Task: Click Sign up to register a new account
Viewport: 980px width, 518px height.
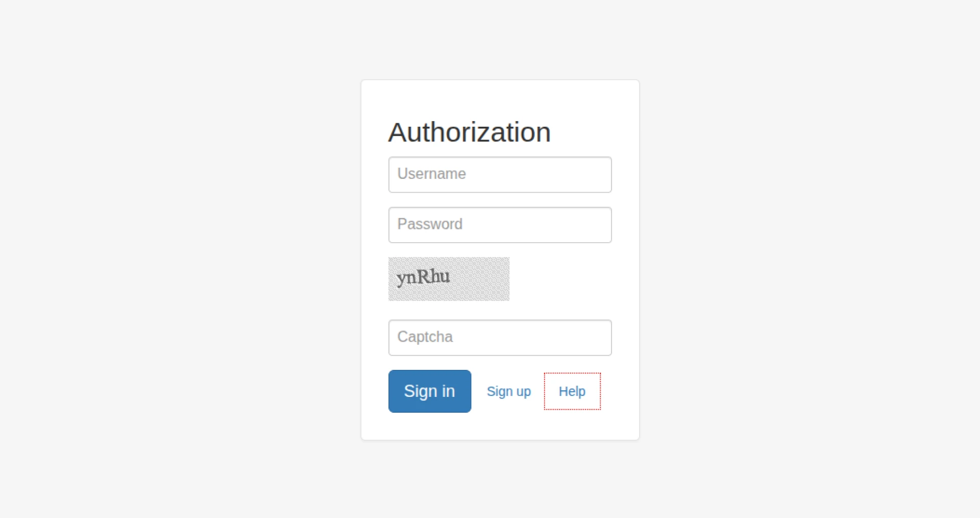Action: point(508,391)
